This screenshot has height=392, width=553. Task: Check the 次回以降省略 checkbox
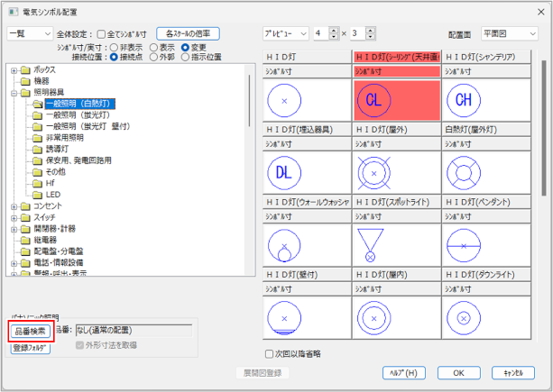click(x=270, y=353)
